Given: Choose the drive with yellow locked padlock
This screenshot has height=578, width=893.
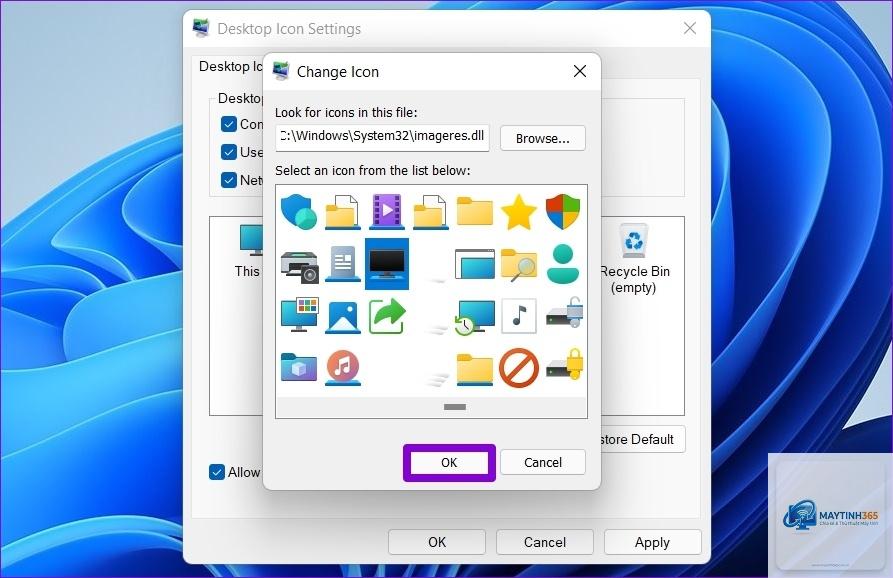Looking at the screenshot, I should point(564,364).
